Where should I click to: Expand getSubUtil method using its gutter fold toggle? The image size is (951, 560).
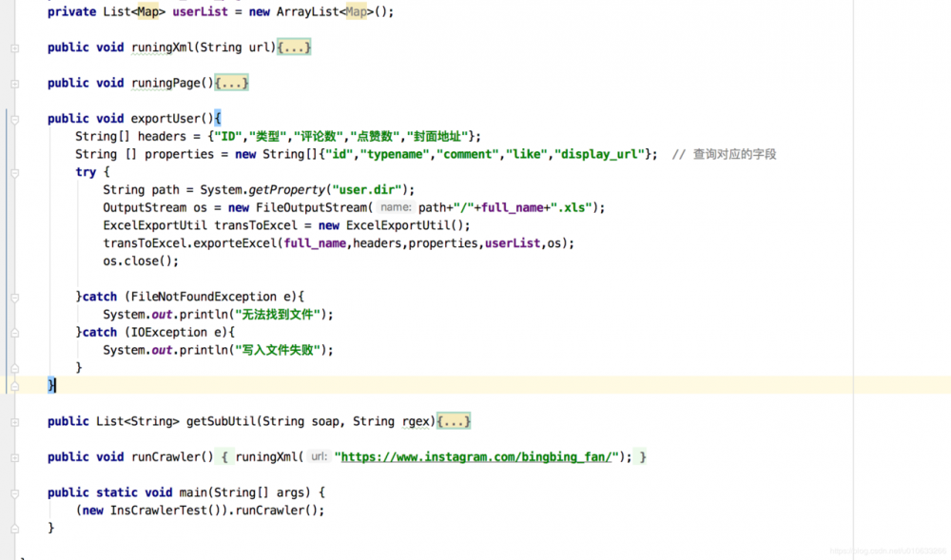[14, 422]
